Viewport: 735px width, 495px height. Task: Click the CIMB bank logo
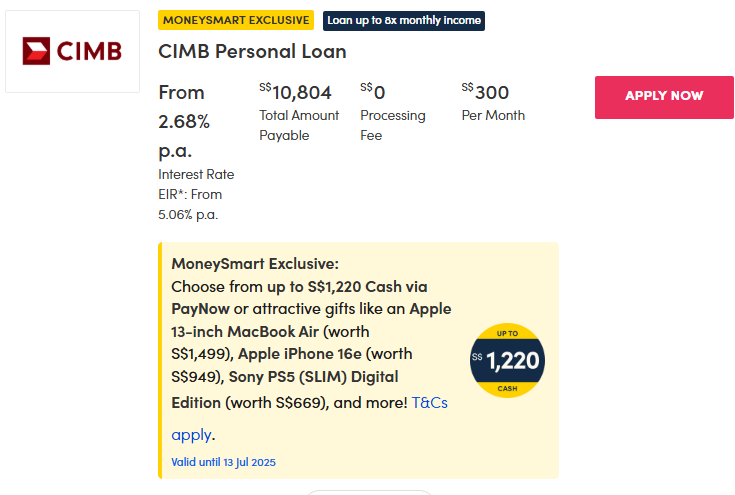click(x=72, y=51)
